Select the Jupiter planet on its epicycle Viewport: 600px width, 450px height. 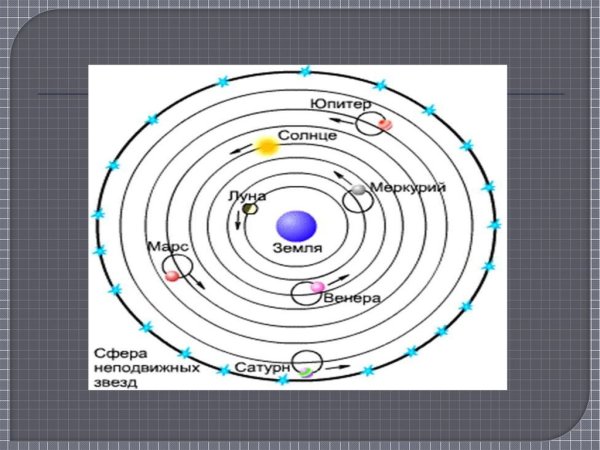pyautogui.click(x=385, y=125)
